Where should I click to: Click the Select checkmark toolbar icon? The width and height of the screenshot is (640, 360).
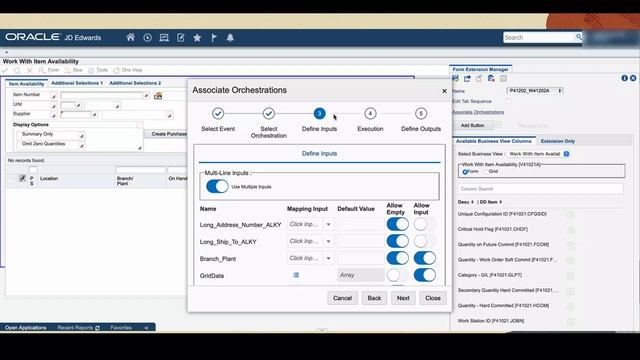click(5, 70)
